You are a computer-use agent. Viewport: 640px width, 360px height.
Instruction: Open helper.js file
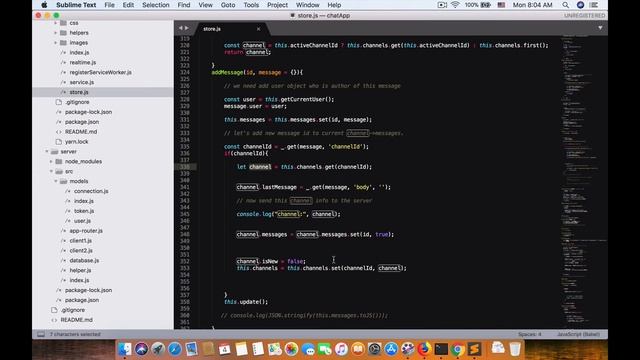click(x=80, y=270)
